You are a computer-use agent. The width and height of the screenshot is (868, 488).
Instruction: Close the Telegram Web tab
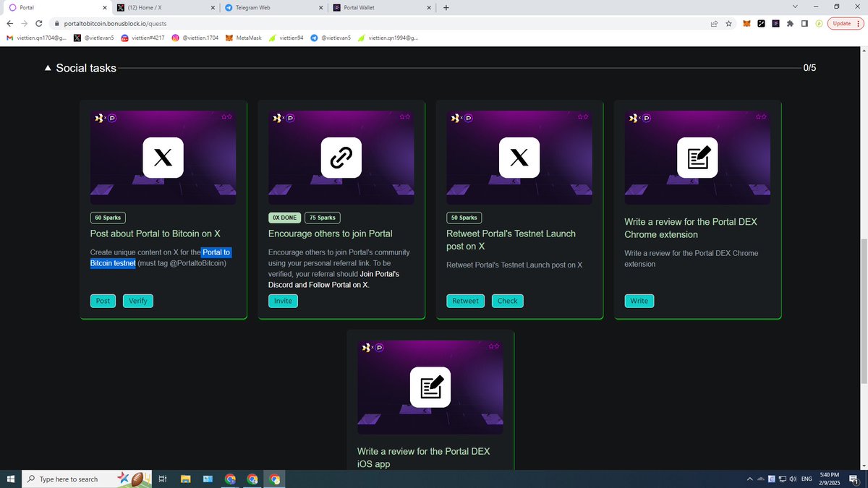pos(320,8)
